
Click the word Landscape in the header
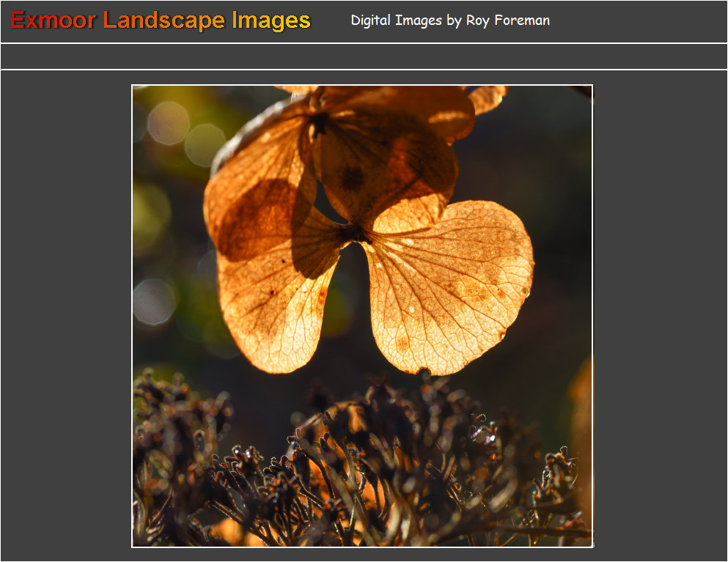pyautogui.click(x=164, y=21)
